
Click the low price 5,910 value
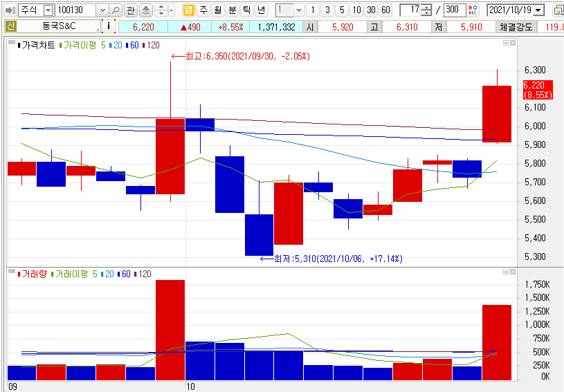tap(471, 27)
